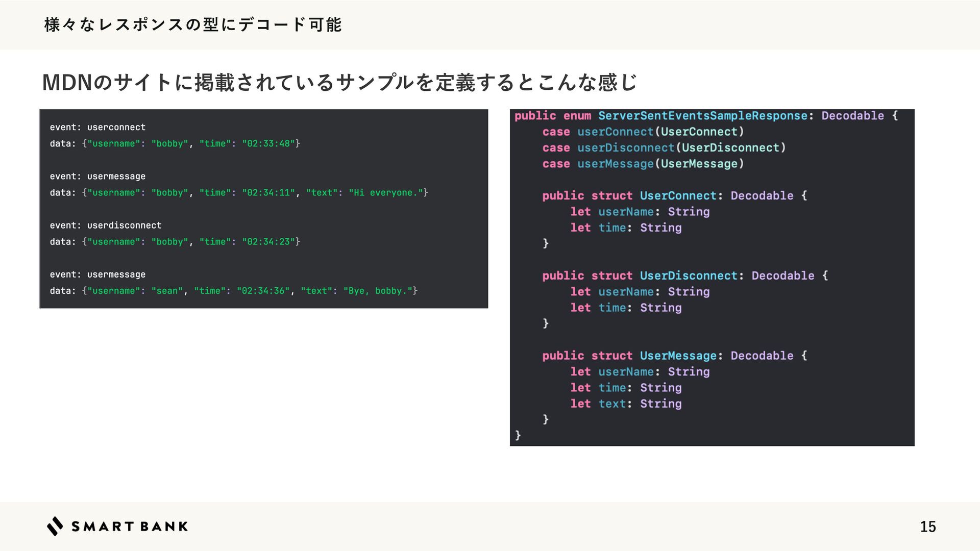Click the SMART BANK wordmark text
Viewport: 980px width, 551px height.
pyautogui.click(x=130, y=527)
